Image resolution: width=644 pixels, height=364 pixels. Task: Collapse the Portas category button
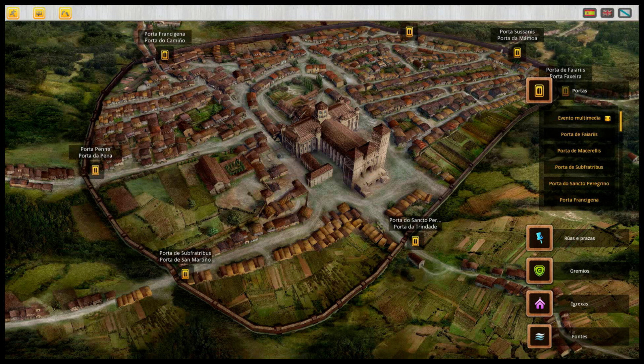click(x=539, y=90)
